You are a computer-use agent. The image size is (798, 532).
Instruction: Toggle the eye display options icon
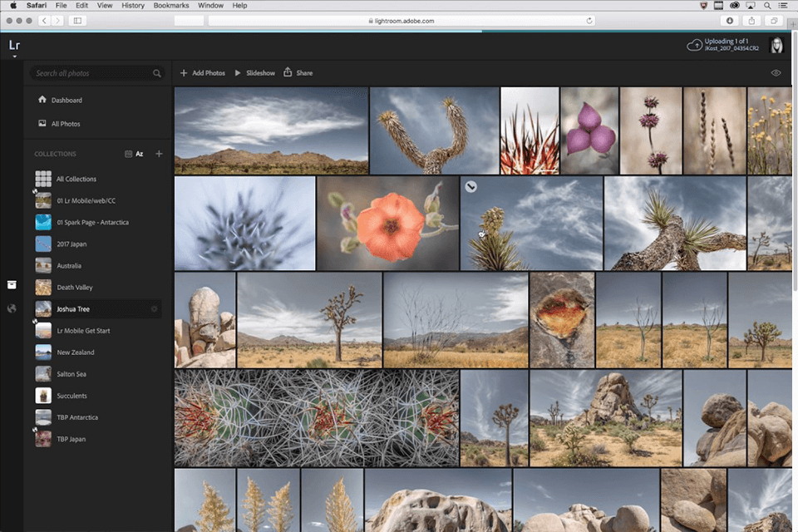point(776,73)
